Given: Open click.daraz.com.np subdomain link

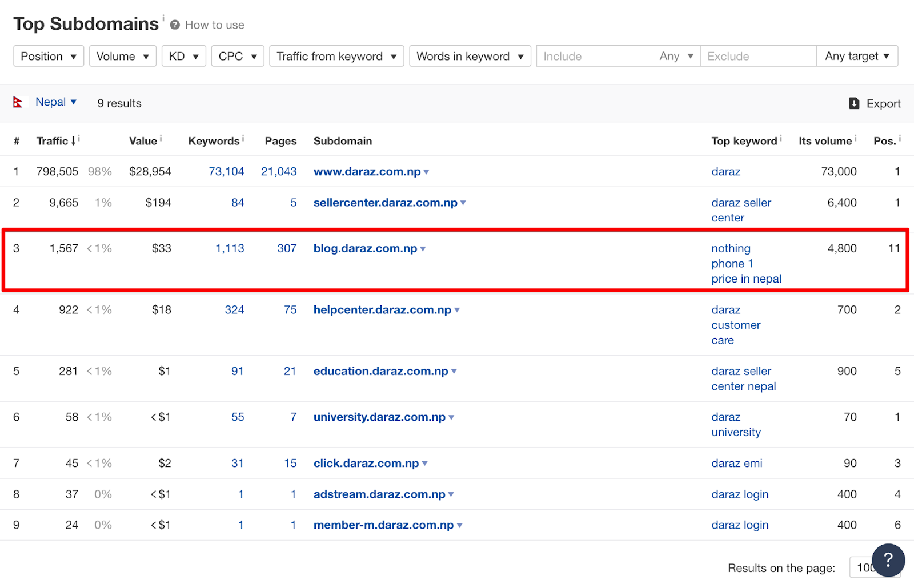Looking at the screenshot, I should pos(367,464).
